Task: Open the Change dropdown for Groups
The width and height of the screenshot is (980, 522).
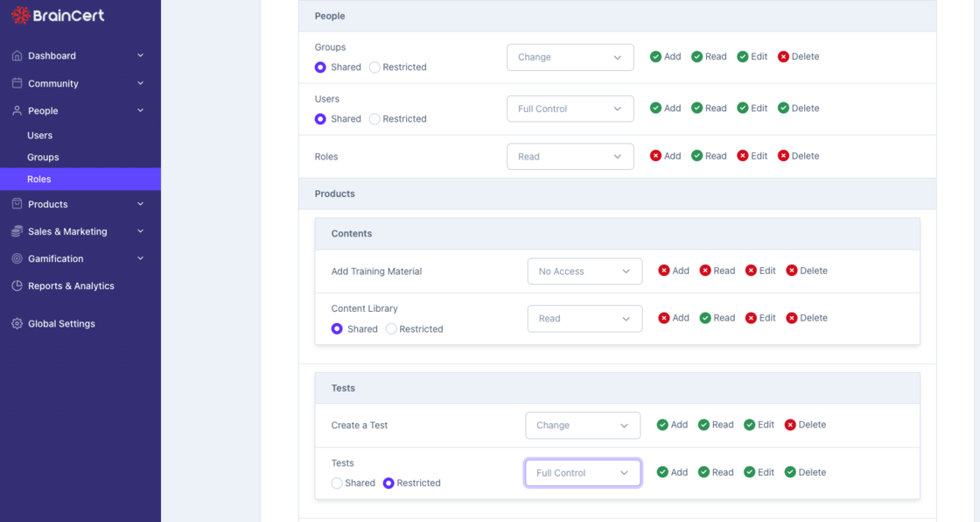Action: click(570, 57)
